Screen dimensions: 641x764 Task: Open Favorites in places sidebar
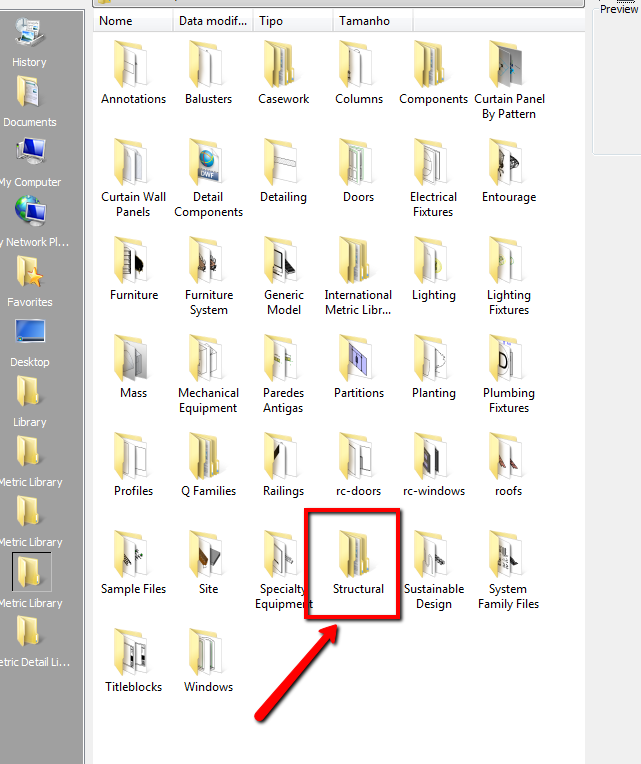point(29,283)
